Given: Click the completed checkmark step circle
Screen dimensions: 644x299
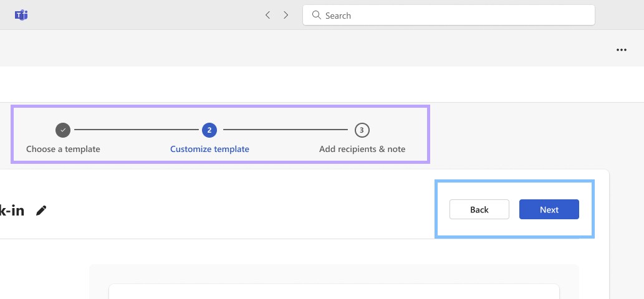Looking at the screenshot, I should coord(63,130).
